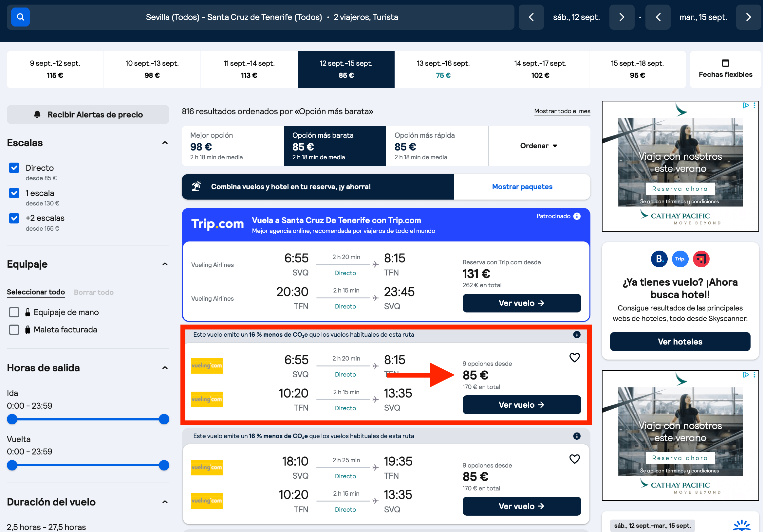This screenshot has width=763, height=532.
Task: Click Vuelta slider right handle
Action: tap(164, 465)
